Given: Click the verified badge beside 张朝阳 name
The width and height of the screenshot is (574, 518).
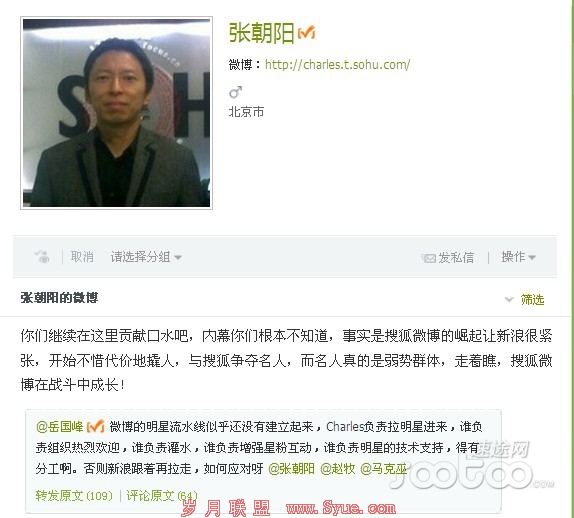Looking at the screenshot, I should [306, 33].
